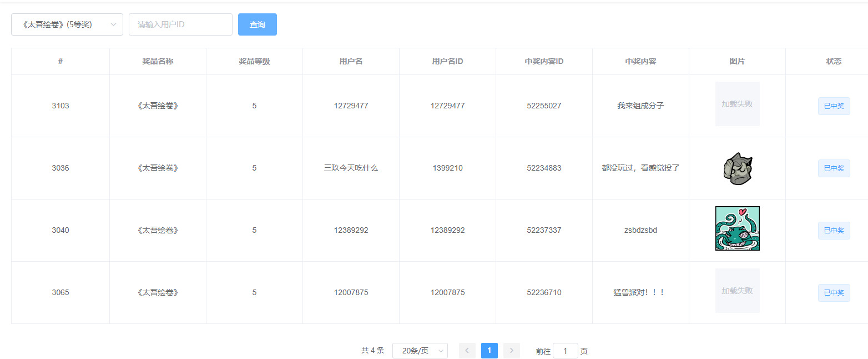868x359 pixels.
Task: Select page number 1 in pagination
Action: click(x=489, y=351)
